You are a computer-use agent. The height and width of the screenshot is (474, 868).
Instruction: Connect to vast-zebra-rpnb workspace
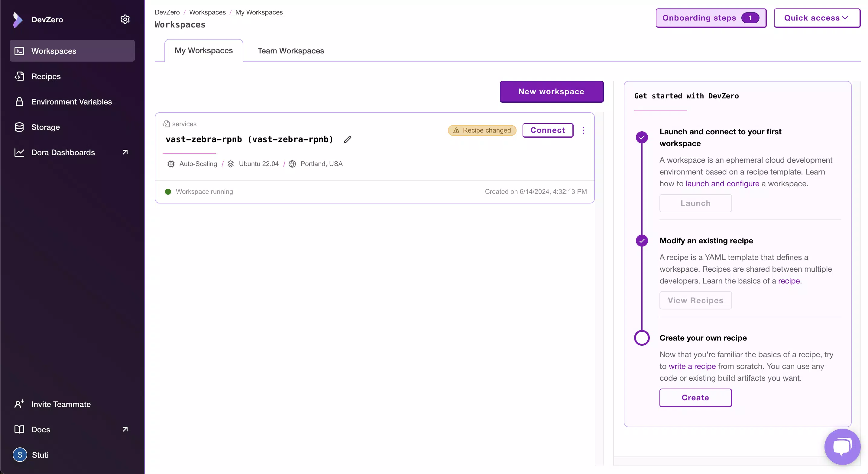click(x=548, y=130)
